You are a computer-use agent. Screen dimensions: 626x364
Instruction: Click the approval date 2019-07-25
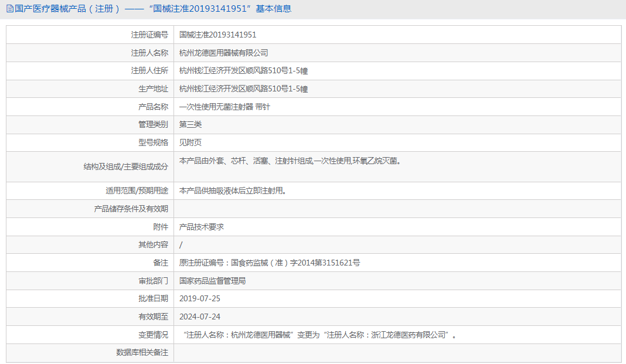coord(200,298)
